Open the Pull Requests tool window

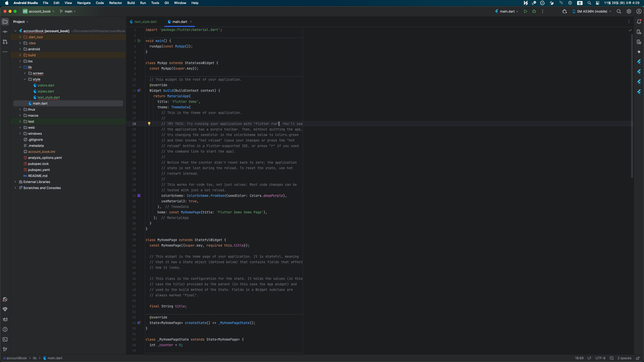[x=5, y=42]
